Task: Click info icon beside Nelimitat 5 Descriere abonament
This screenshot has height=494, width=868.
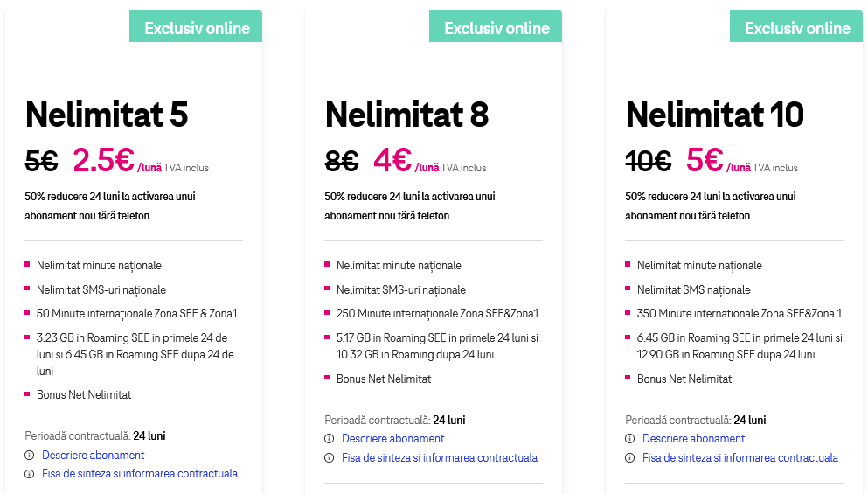Action: (29, 456)
